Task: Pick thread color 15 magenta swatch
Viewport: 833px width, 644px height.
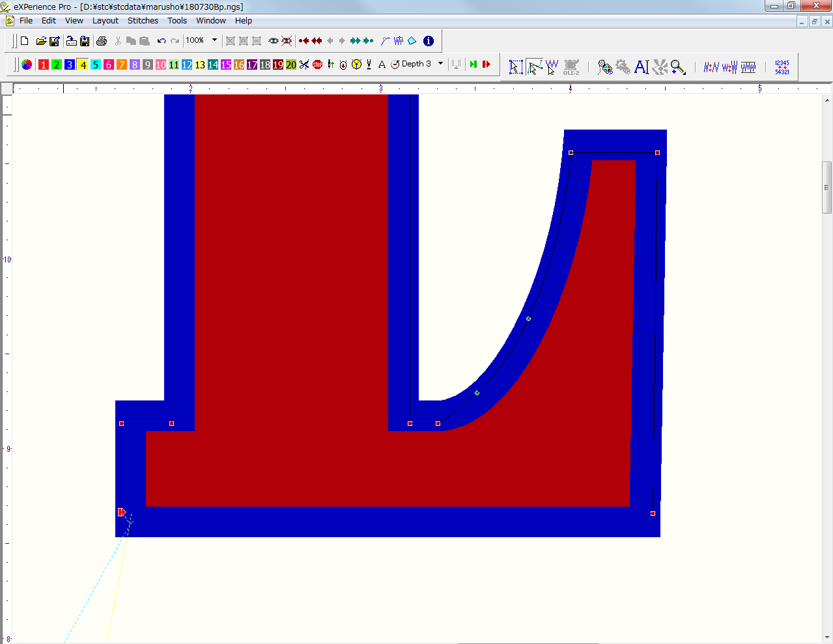Action: [226, 64]
